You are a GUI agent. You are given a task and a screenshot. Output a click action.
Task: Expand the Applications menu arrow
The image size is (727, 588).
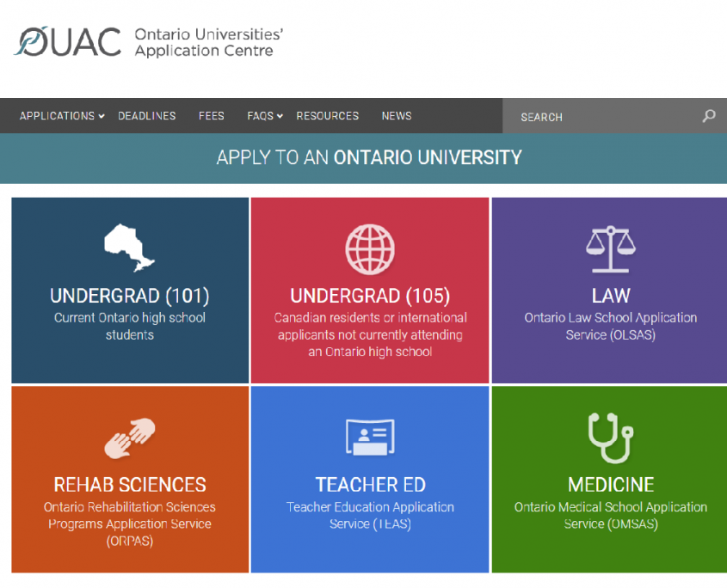pyautogui.click(x=102, y=116)
